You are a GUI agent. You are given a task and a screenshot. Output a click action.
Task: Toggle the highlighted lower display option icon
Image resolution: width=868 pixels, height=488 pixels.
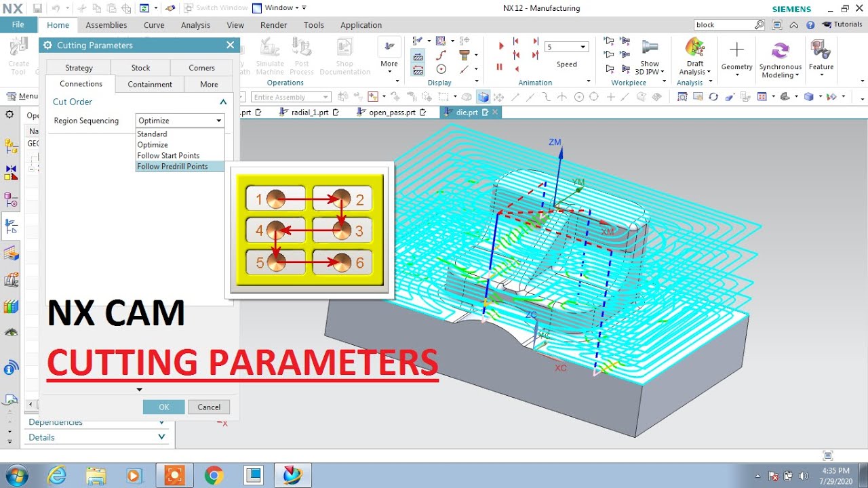[x=418, y=70]
